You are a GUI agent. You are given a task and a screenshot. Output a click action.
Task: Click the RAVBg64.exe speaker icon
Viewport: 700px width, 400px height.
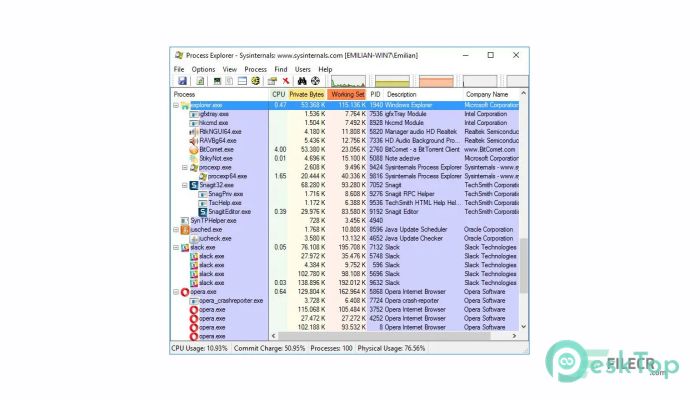tap(194, 141)
